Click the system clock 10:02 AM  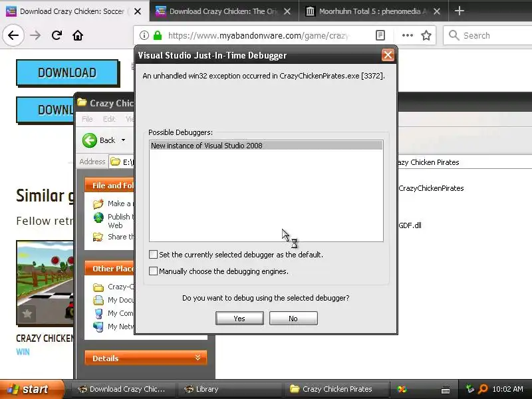click(x=507, y=389)
